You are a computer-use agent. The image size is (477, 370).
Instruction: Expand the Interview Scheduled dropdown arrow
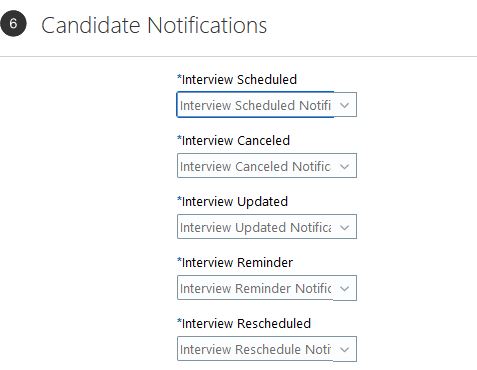coord(345,105)
